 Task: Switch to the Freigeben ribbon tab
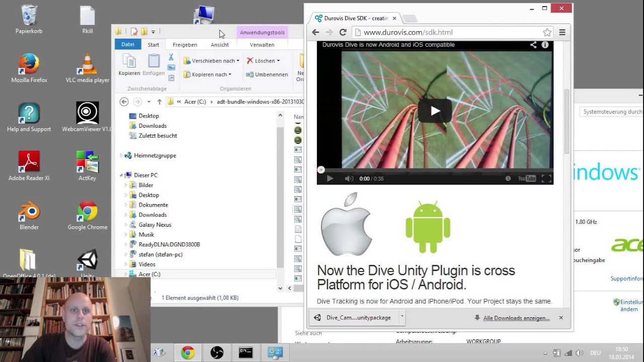click(x=185, y=45)
